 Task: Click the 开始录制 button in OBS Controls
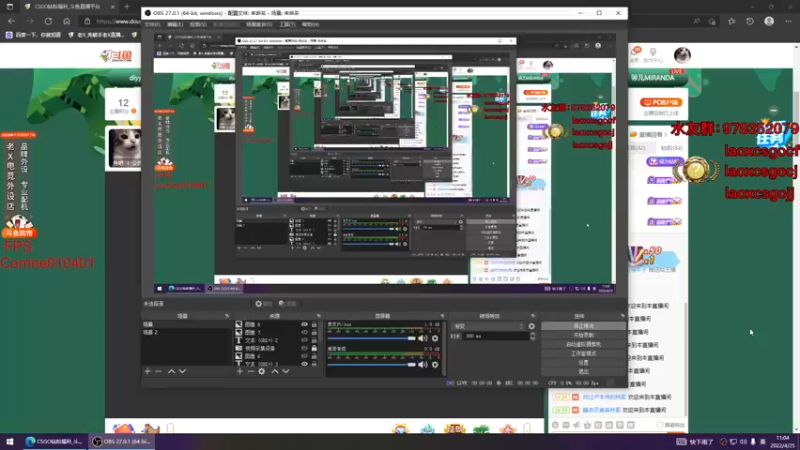click(583, 335)
